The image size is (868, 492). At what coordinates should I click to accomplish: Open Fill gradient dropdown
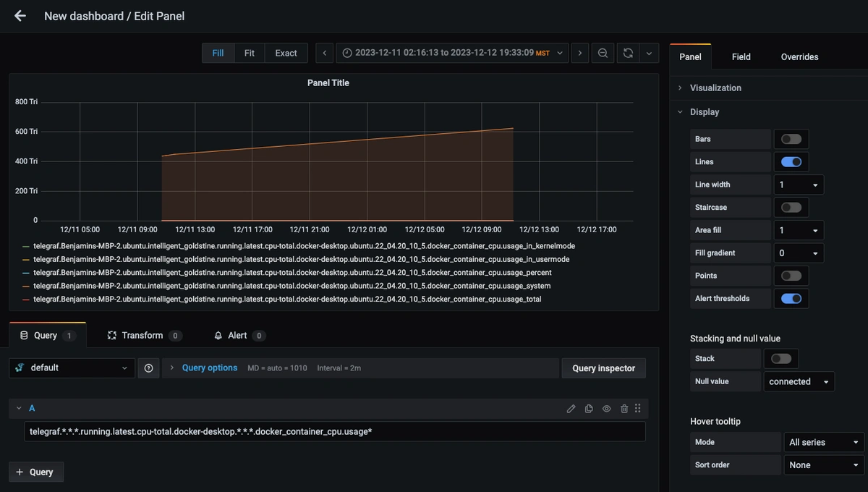click(799, 253)
